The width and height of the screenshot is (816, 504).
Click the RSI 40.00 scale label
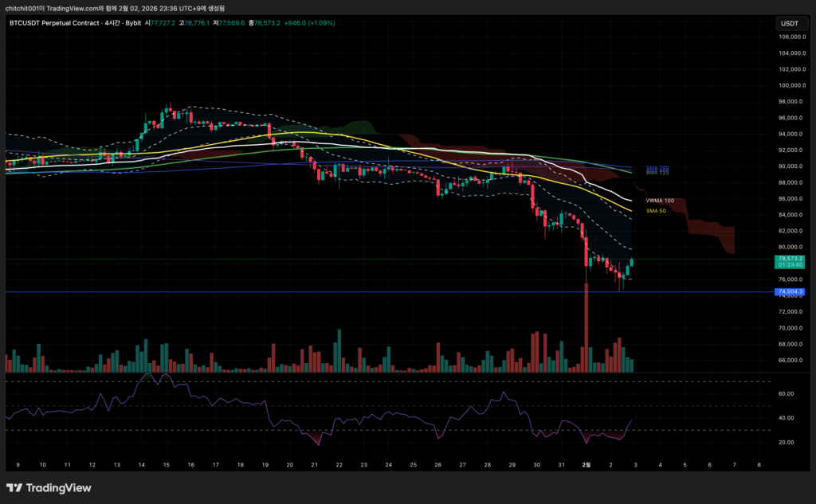point(785,418)
